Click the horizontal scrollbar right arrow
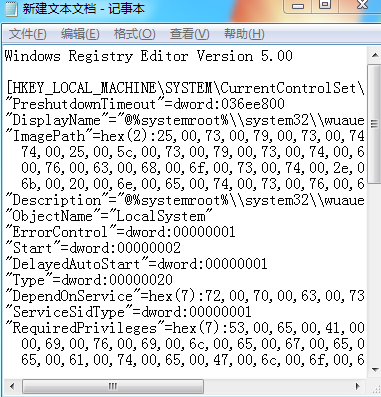 358,387
